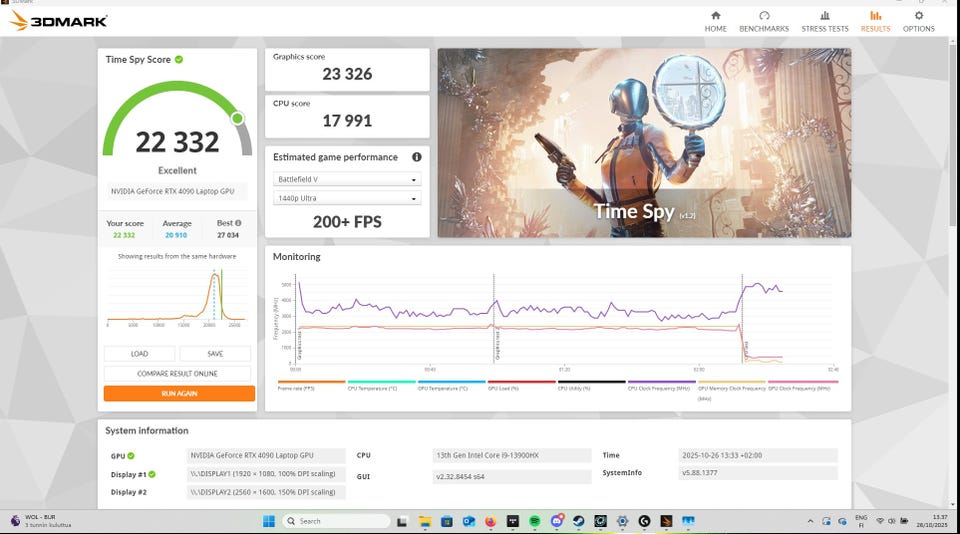Click the GUI version v2.32.8454 field
The width and height of the screenshot is (960, 534).
pos(512,476)
